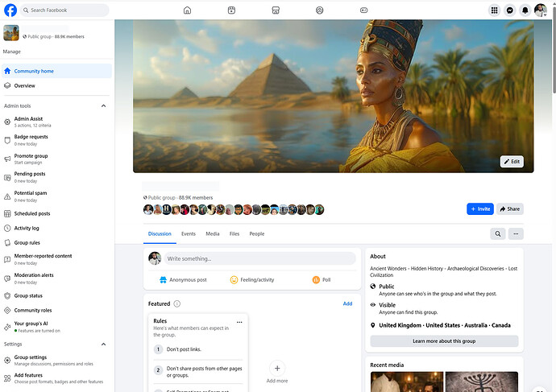Edit the group cover photo

pos(512,161)
